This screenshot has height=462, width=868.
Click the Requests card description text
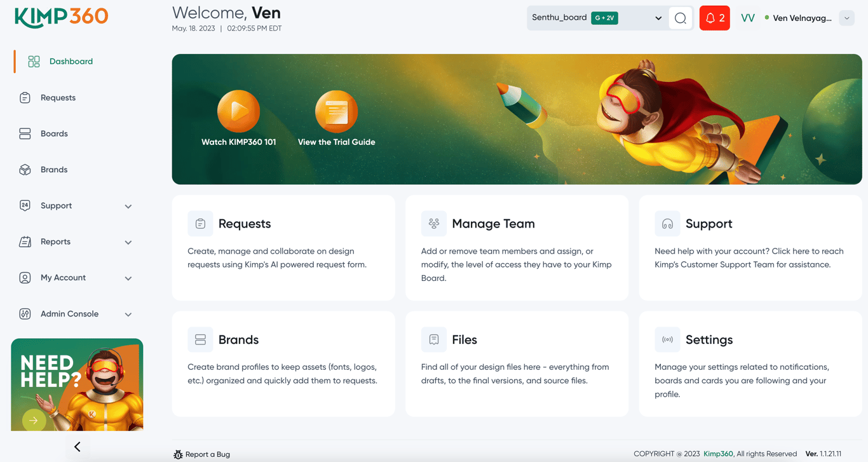[x=277, y=258]
